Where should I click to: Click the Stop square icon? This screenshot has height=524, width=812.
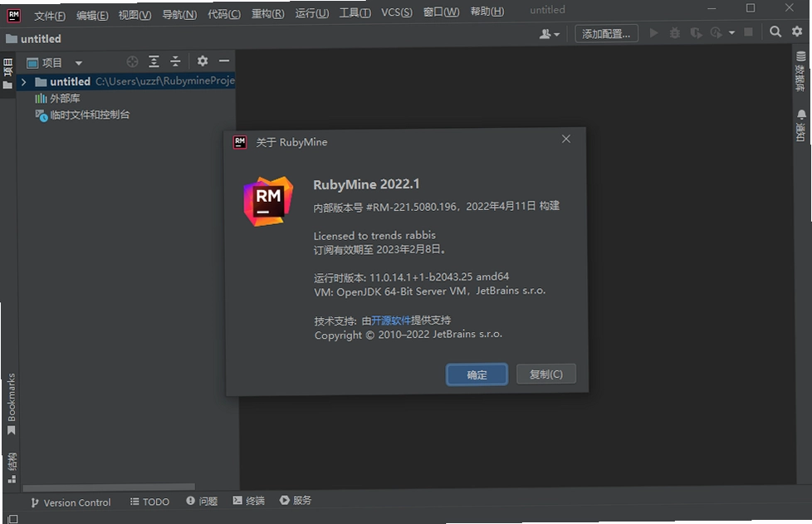748,32
